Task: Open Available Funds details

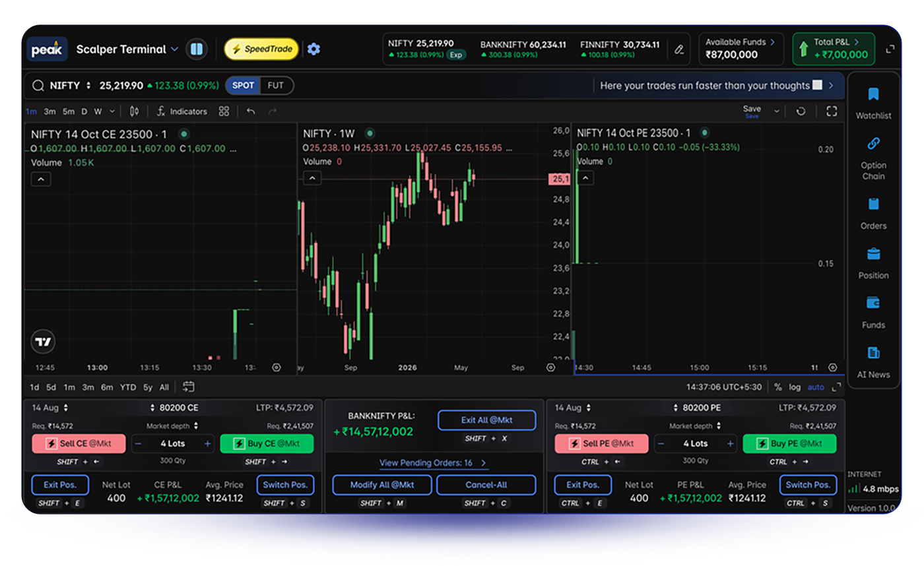Action: coord(741,49)
